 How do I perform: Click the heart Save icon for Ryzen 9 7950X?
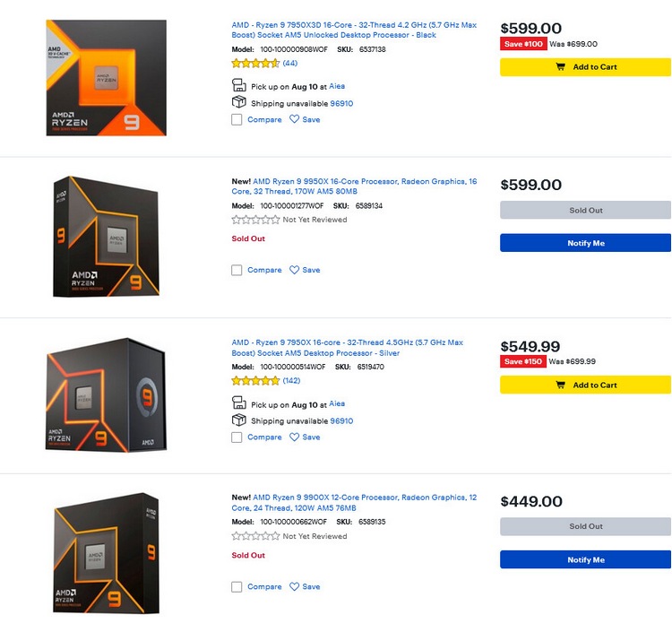[x=294, y=437]
